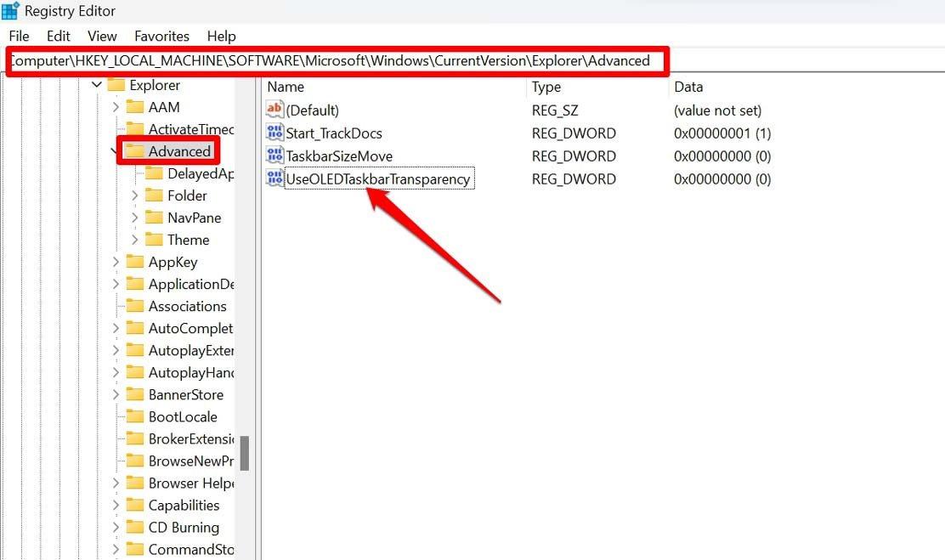945x560 pixels.
Task: Click the DWORD icon beside UseOLEDTaskbarTransparency
Action: [x=274, y=178]
